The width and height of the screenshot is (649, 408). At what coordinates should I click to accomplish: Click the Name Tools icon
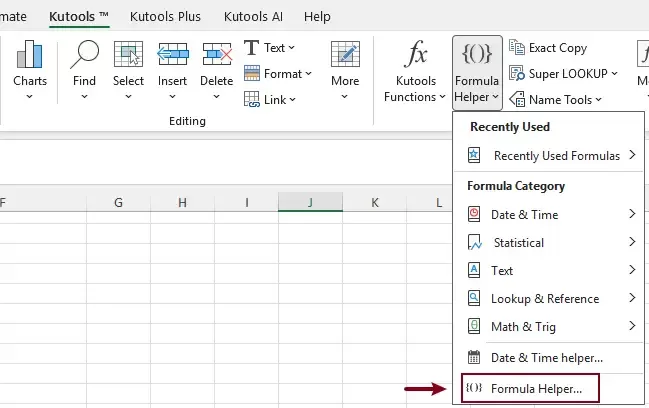pos(517,99)
